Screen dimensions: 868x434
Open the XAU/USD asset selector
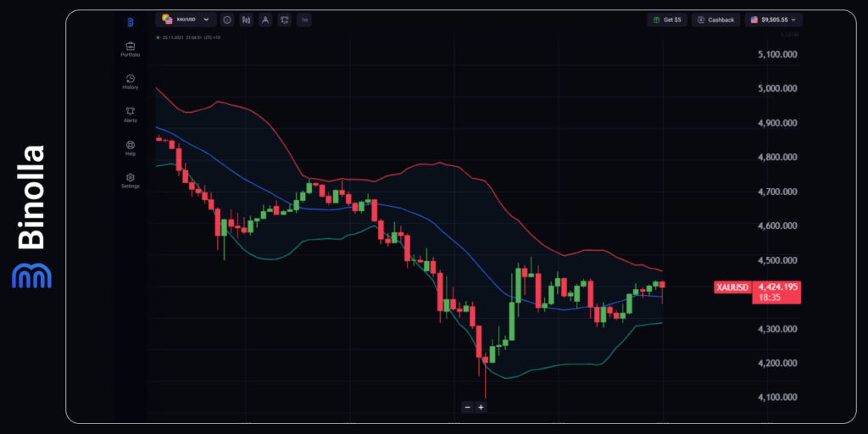coord(186,19)
